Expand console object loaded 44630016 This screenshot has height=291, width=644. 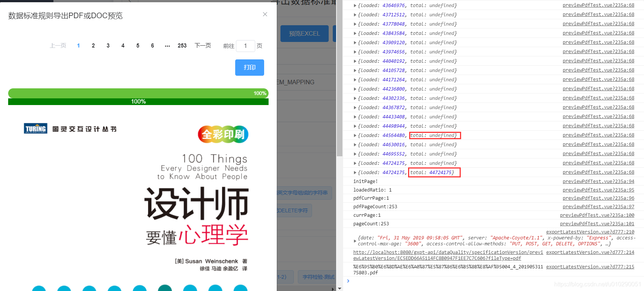coord(355,145)
